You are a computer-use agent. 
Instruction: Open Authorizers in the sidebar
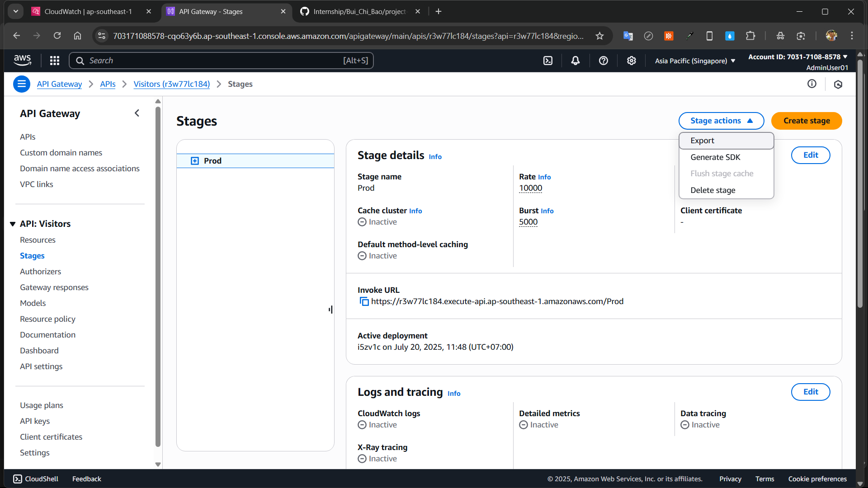[x=40, y=272]
